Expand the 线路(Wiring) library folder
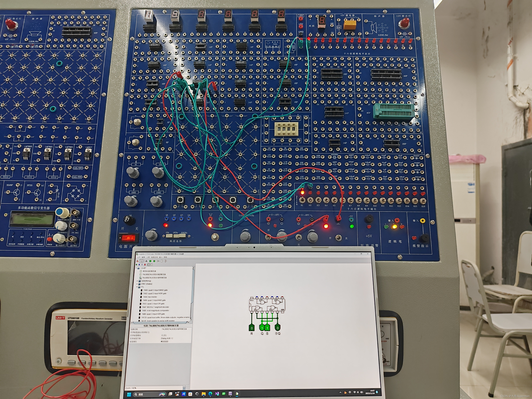 coord(138,281)
